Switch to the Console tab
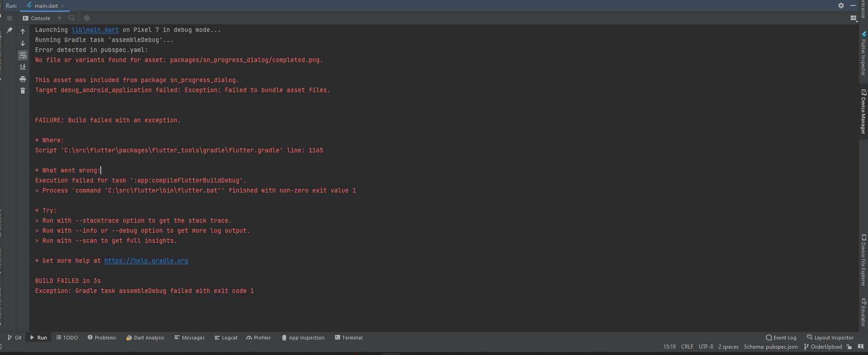This screenshot has width=868, height=355. click(x=36, y=18)
